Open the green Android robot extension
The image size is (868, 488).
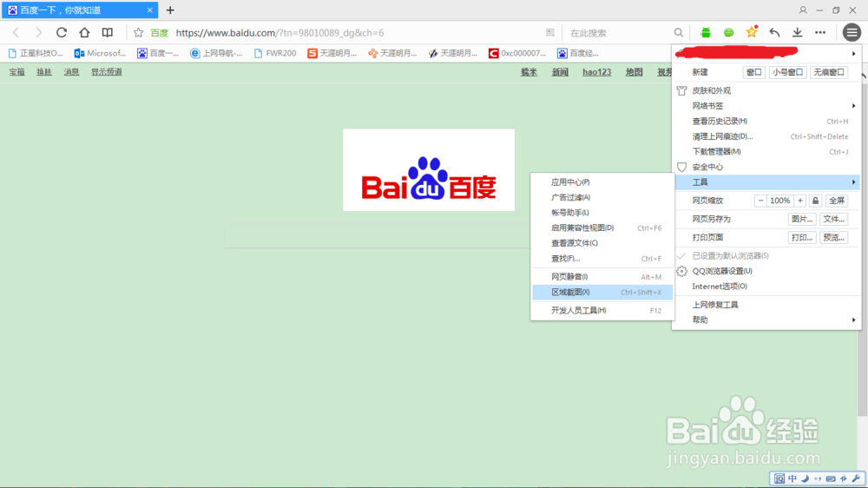pyautogui.click(x=705, y=33)
